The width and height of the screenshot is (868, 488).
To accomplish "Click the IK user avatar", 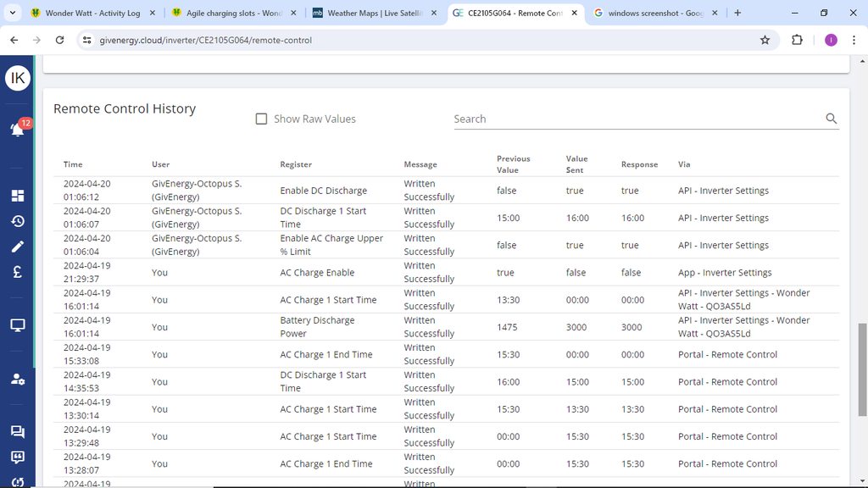I will point(17,79).
